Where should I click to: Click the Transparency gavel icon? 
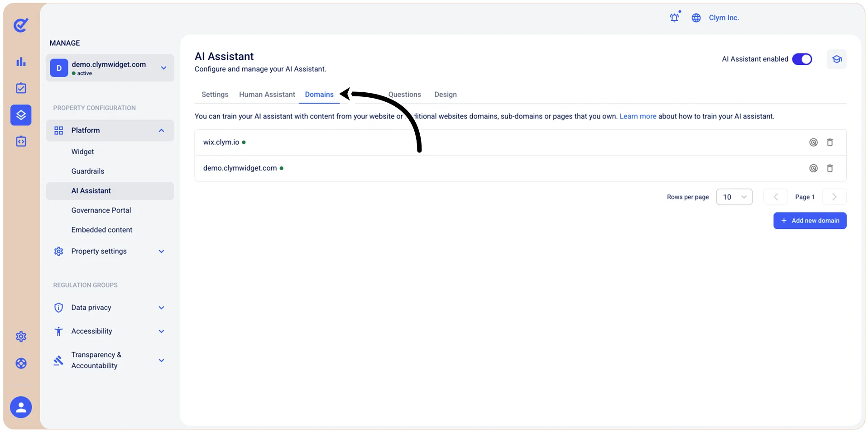tap(58, 361)
